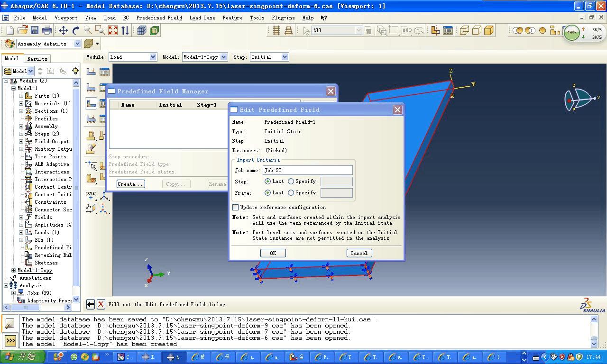Click the color palette Color Code icon
This screenshot has width=607, height=364.
[x=9, y=44]
